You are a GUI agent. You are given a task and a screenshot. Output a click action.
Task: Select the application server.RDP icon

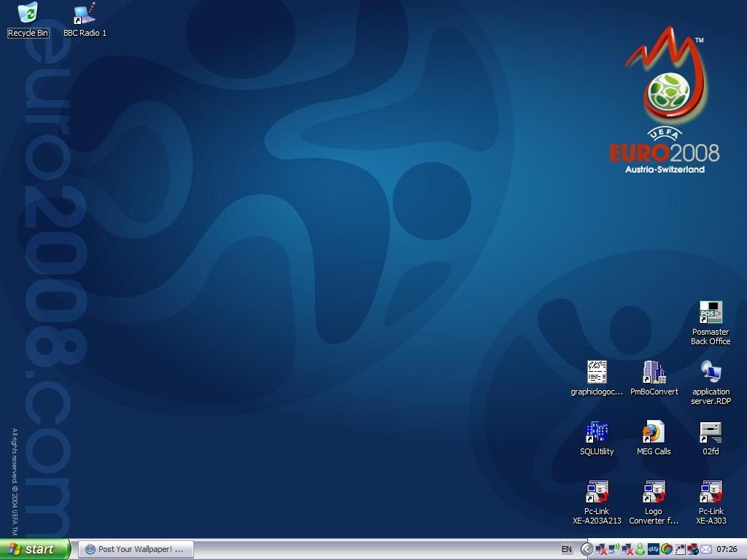click(x=711, y=383)
